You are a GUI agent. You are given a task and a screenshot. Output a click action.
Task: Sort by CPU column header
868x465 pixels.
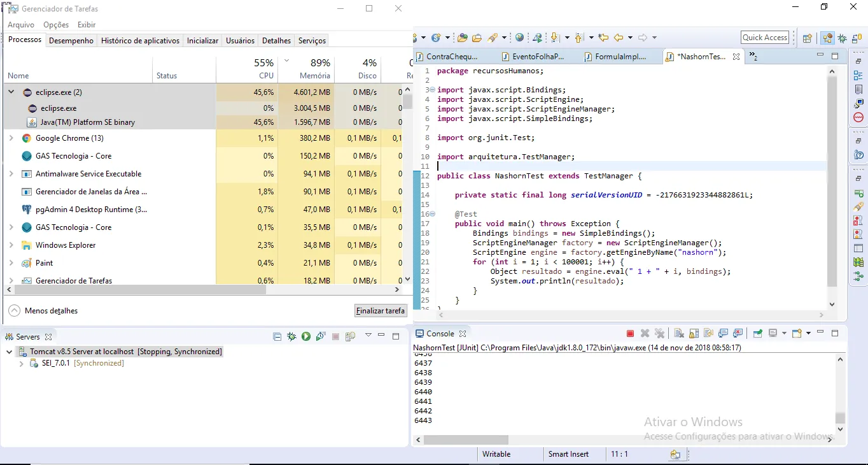click(248, 69)
